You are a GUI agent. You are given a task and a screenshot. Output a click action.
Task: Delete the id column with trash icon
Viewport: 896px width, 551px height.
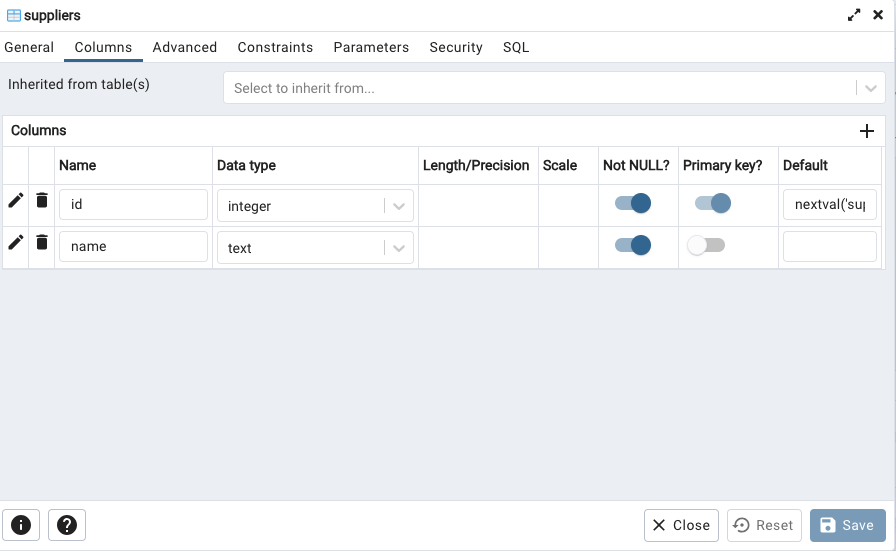tap(41, 201)
